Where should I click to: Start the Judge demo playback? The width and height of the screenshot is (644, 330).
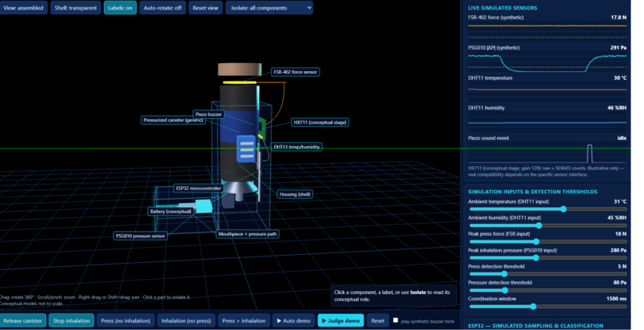[x=340, y=320]
